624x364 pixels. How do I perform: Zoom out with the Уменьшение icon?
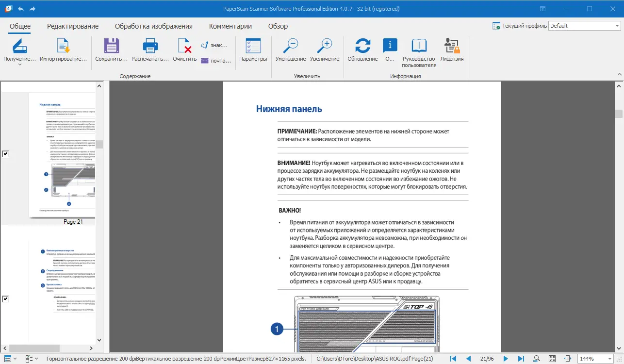[290, 46]
